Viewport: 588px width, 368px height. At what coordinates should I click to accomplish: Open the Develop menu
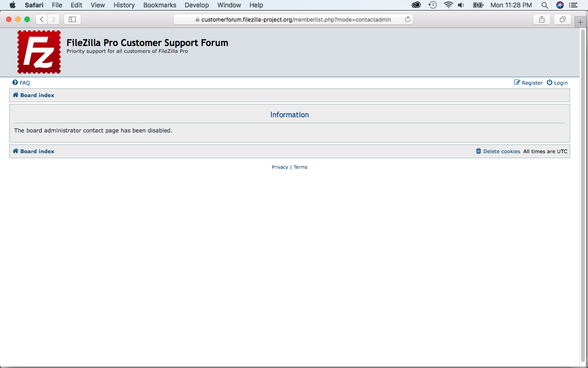tap(197, 5)
